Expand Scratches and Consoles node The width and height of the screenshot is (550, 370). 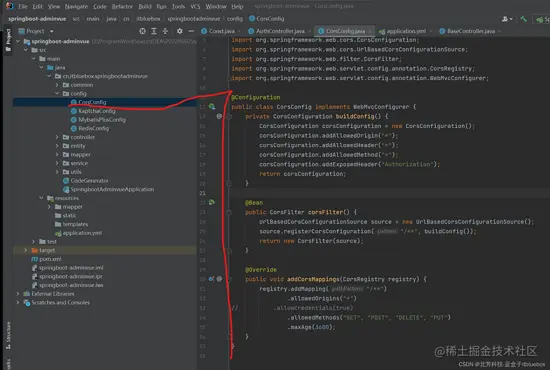coord(18,302)
